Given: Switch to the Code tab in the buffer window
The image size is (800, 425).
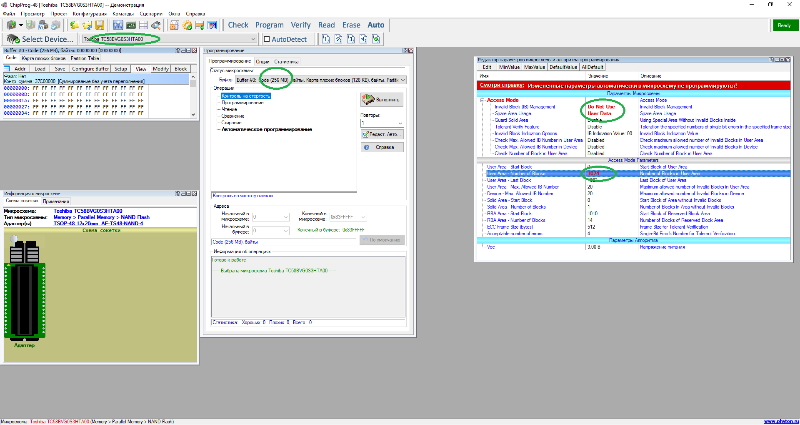Looking at the screenshot, I should click(11, 58).
